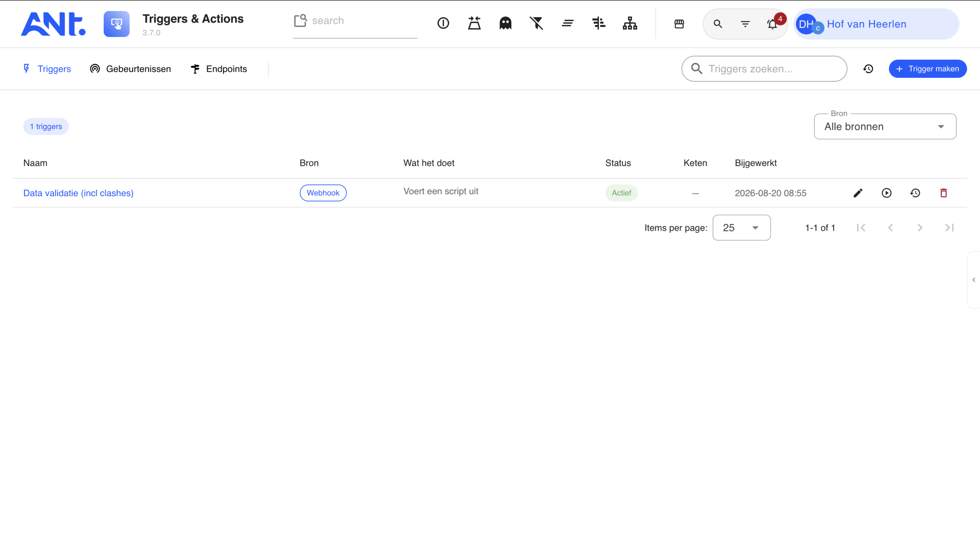Switch to the Gebeurtenissen tab
This screenshot has width=980, height=559.
pyautogui.click(x=131, y=69)
